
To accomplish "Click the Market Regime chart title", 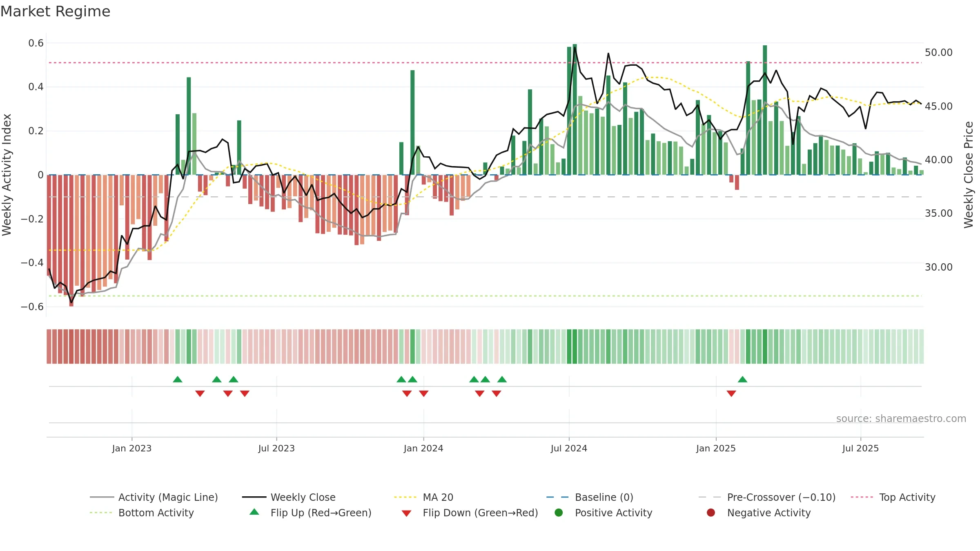I will click(x=55, y=11).
